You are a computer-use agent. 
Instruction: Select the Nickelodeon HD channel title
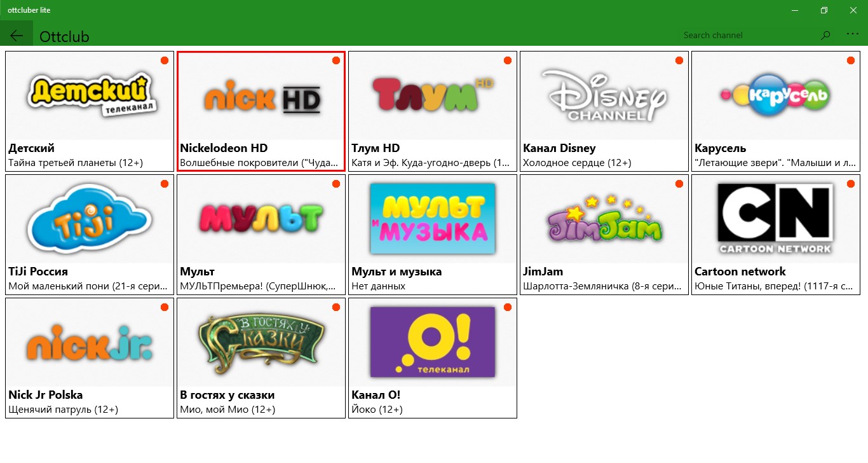pyautogui.click(x=224, y=148)
